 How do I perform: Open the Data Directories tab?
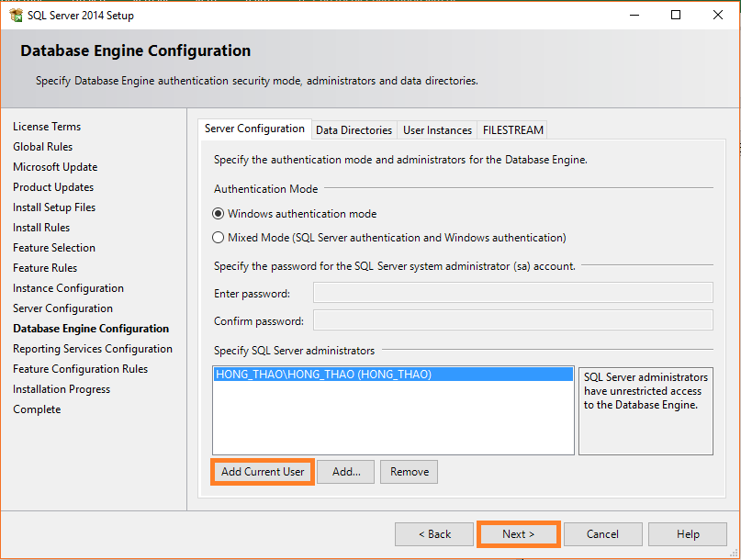point(354,130)
